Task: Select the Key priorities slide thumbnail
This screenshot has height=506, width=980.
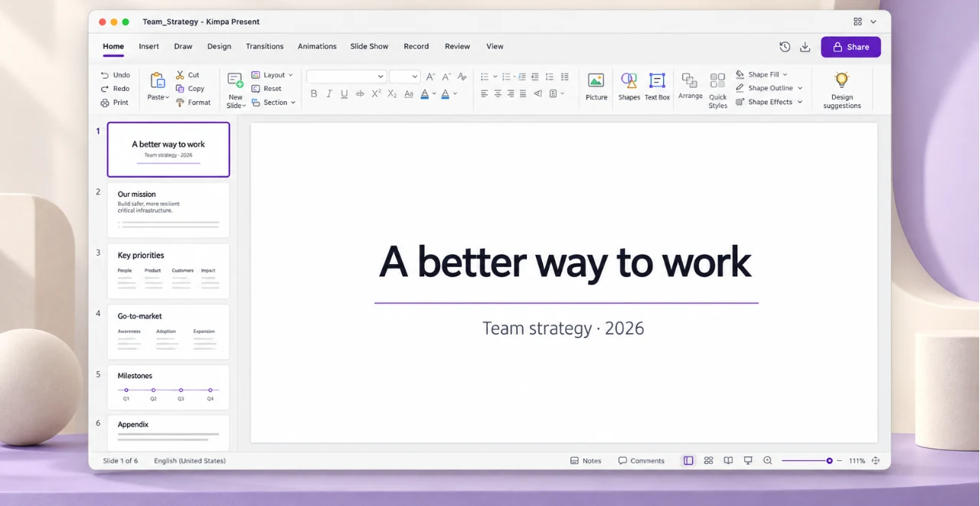Action: tap(168, 271)
